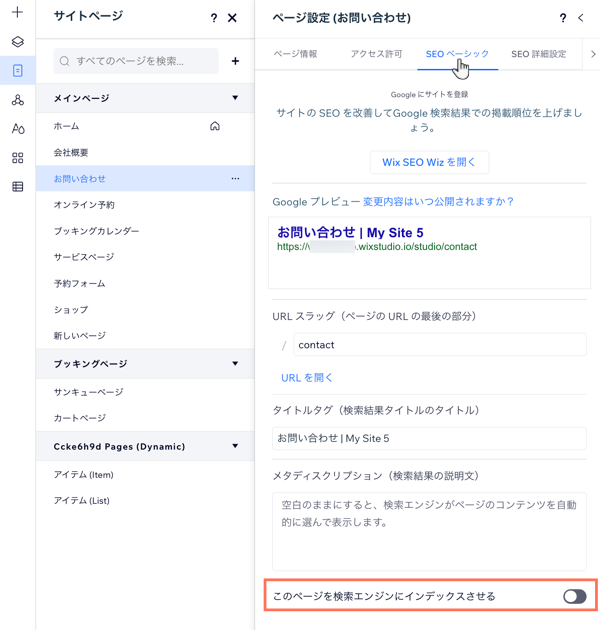Select the カートページ page

[x=145, y=418]
